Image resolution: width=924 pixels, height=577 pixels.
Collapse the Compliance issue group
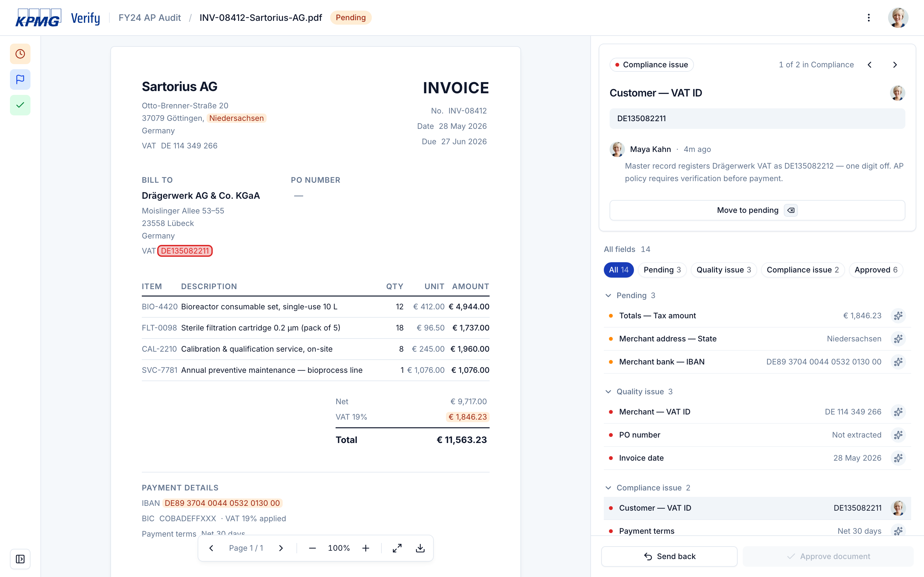pos(608,488)
